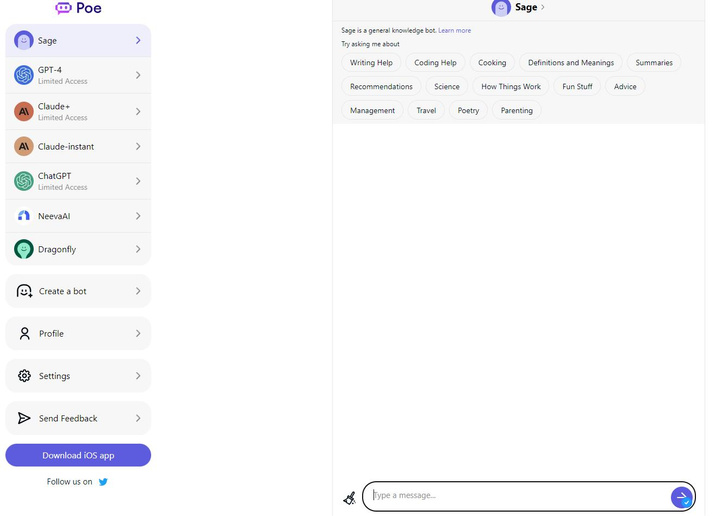
Task: Open the Claude-instant chat
Action: click(x=78, y=146)
